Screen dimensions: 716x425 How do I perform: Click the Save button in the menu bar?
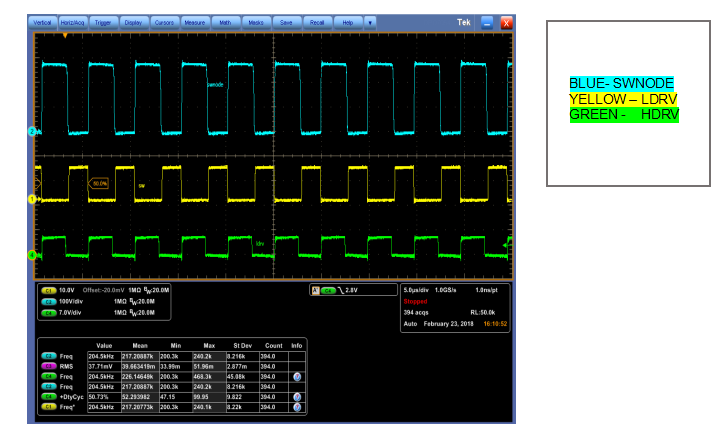pyautogui.click(x=286, y=21)
